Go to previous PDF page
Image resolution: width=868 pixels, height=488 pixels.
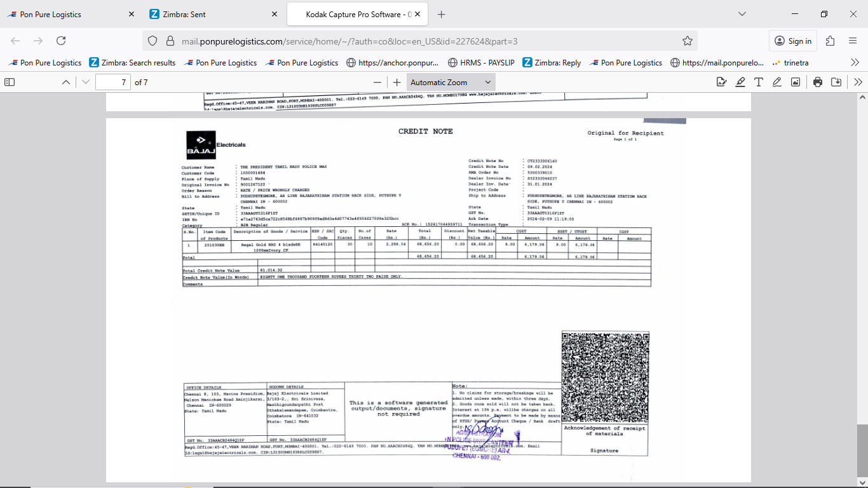(66, 82)
